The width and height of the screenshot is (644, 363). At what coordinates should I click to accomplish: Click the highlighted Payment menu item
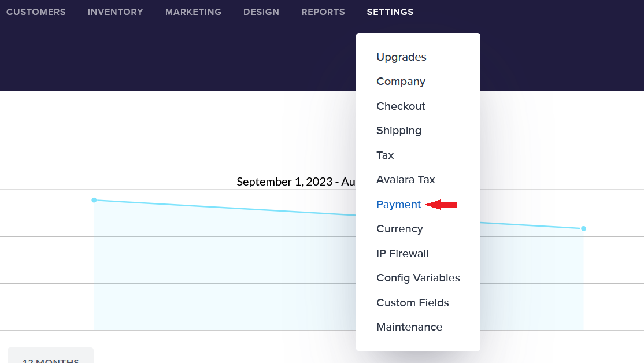click(x=399, y=205)
